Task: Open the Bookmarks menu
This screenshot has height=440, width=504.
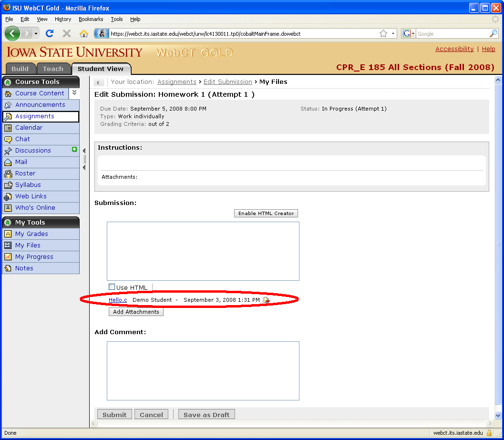Action: (91, 19)
